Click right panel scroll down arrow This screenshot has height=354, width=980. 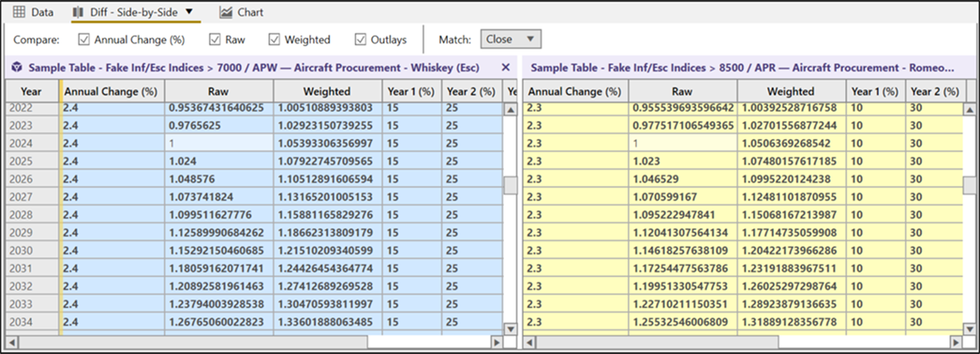(x=971, y=328)
